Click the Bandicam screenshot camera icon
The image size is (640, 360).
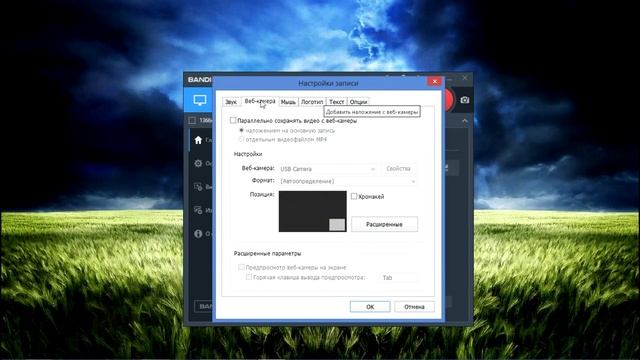click(x=464, y=100)
